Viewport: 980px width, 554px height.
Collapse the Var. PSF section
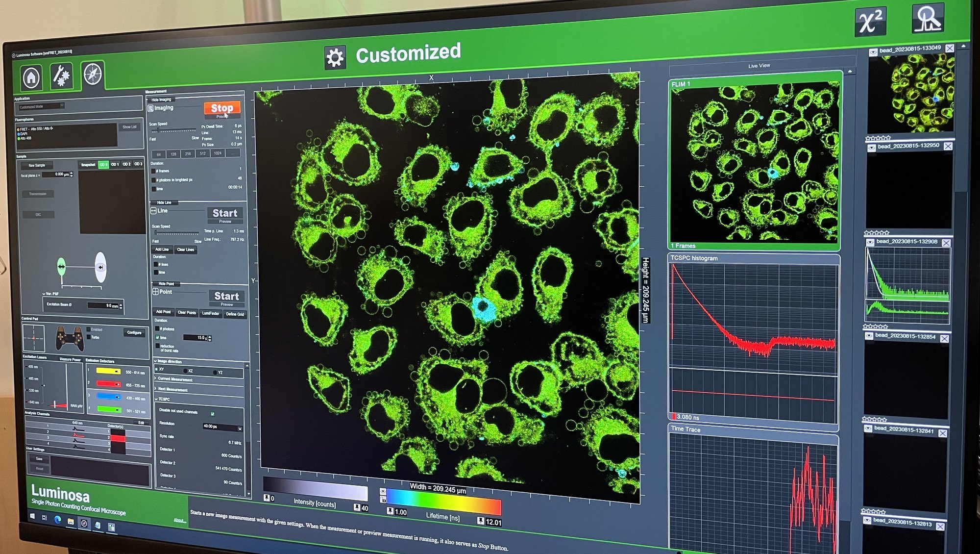[x=50, y=294]
